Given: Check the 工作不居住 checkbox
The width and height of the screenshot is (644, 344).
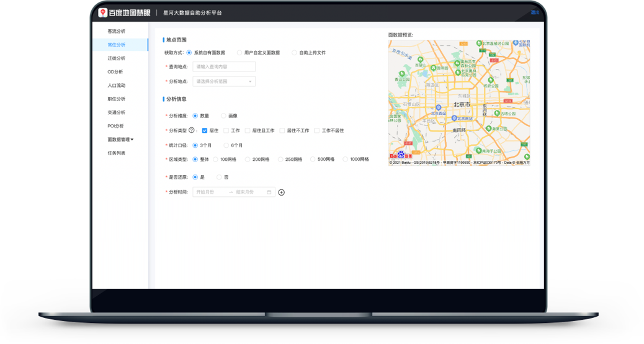Looking at the screenshot, I should click(316, 130).
